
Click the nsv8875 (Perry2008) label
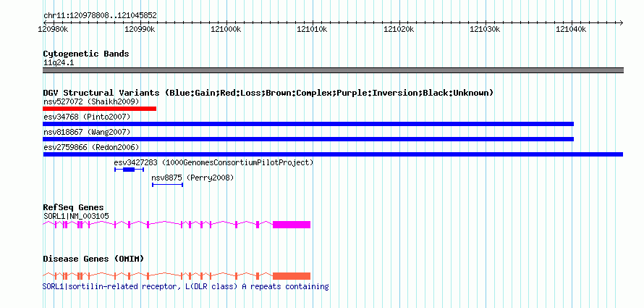192,178
